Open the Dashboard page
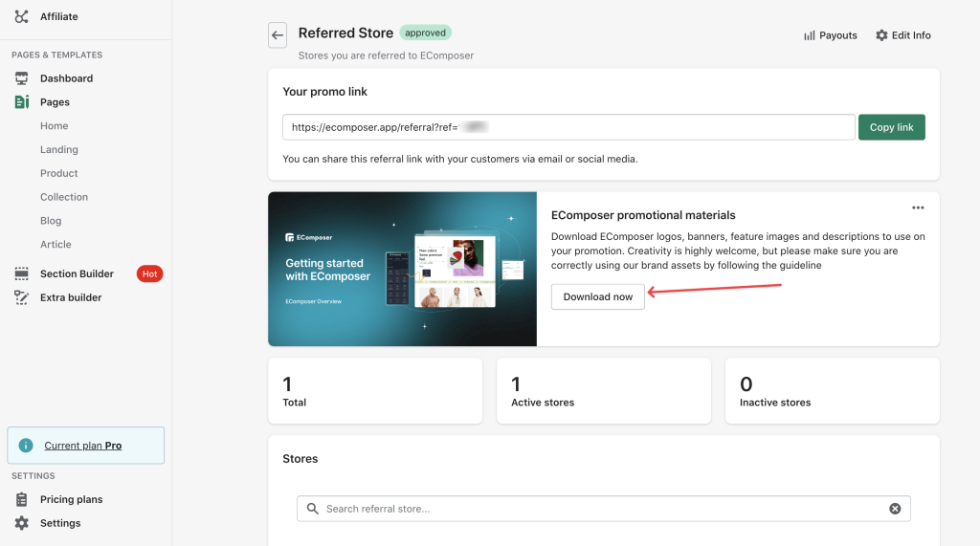 [x=66, y=78]
